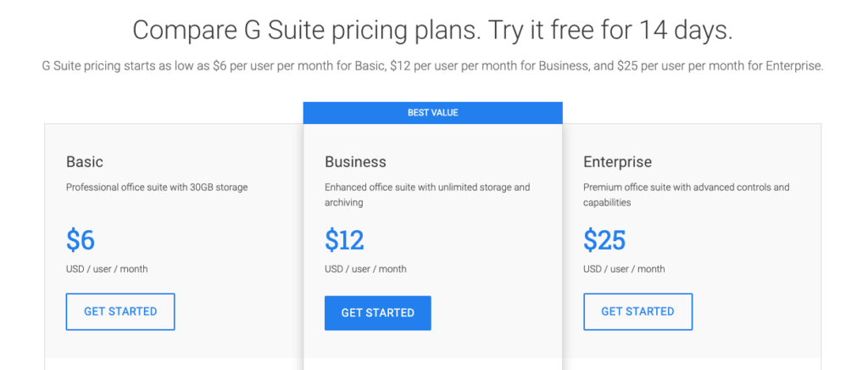Click the BEST VALUE blue banner

pos(433,113)
